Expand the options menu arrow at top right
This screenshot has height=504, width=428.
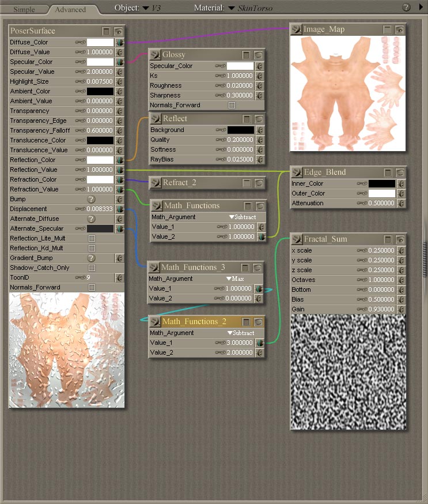[421, 7]
